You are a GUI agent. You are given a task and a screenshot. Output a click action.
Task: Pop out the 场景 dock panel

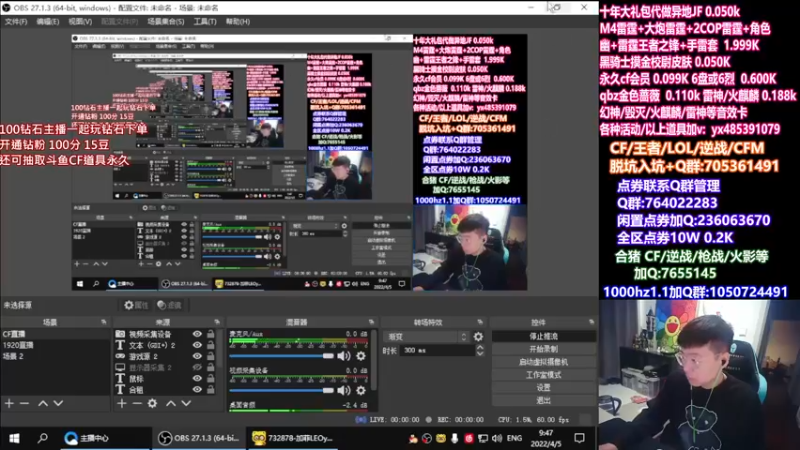click(x=104, y=322)
